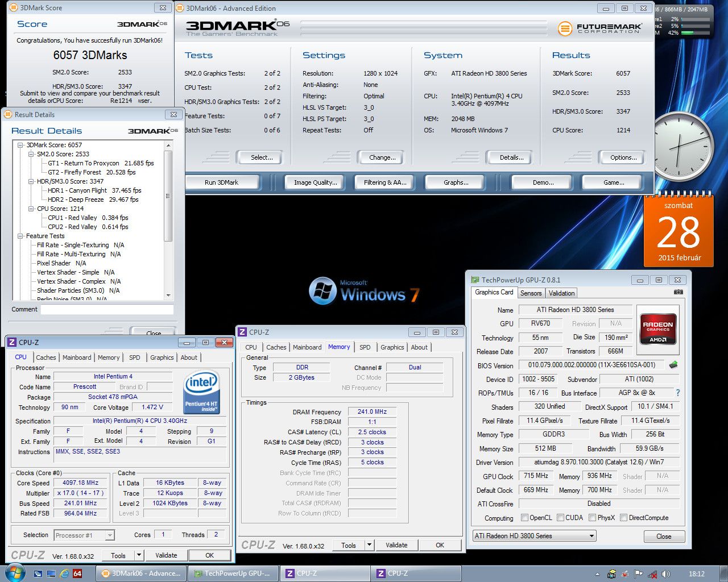Open the ATI Radeon HD 3800 Series dropdown
This screenshot has height=582, width=728.
[534, 536]
